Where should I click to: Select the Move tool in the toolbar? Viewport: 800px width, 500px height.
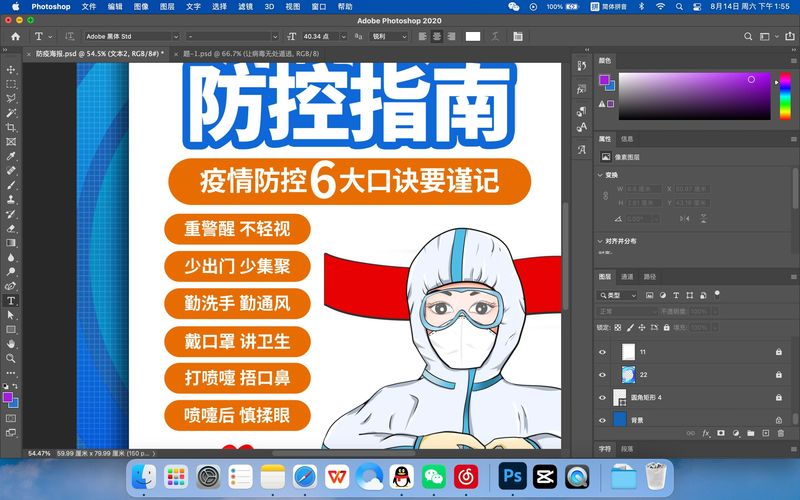[12, 70]
